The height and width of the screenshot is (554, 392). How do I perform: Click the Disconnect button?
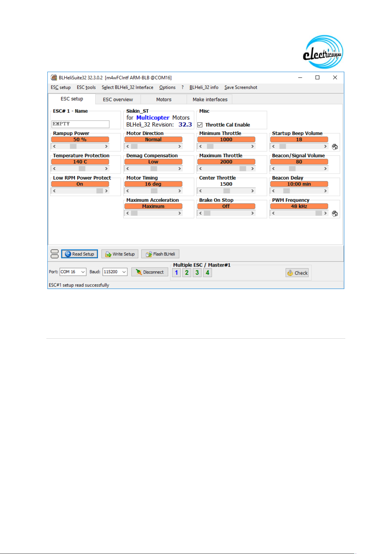(150, 272)
